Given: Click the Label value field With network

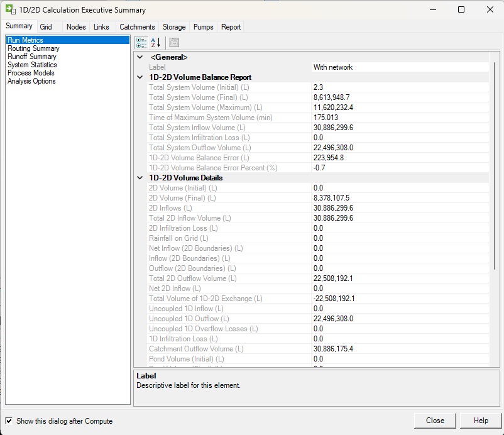Looking at the screenshot, I should (x=400, y=67).
